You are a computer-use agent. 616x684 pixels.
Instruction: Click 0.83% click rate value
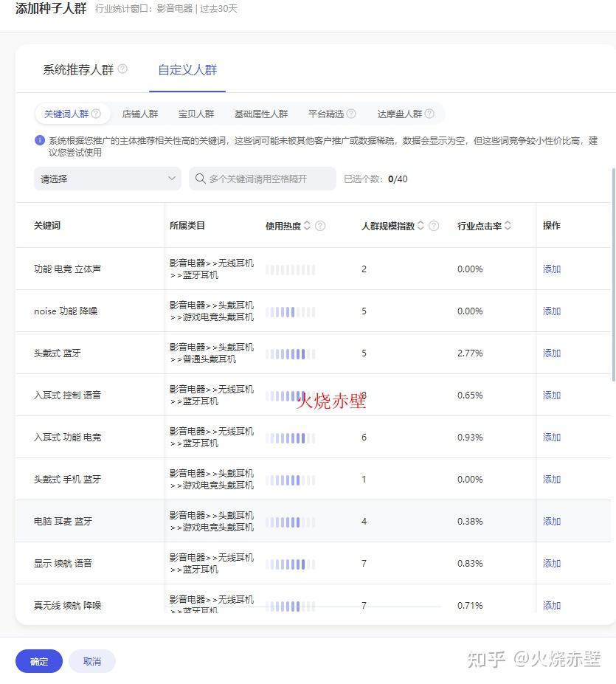tap(470, 563)
